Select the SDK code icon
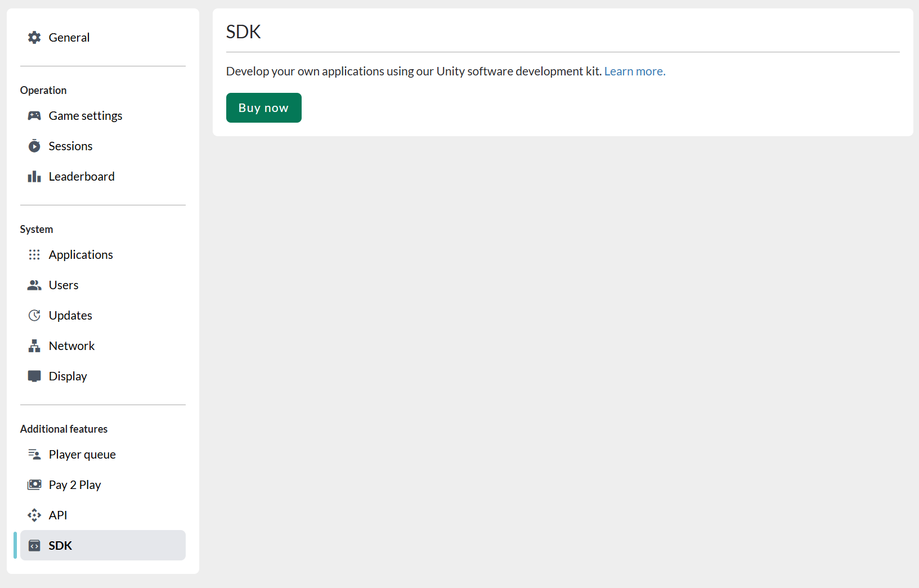Image resolution: width=919 pixels, height=588 pixels. click(34, 545)
